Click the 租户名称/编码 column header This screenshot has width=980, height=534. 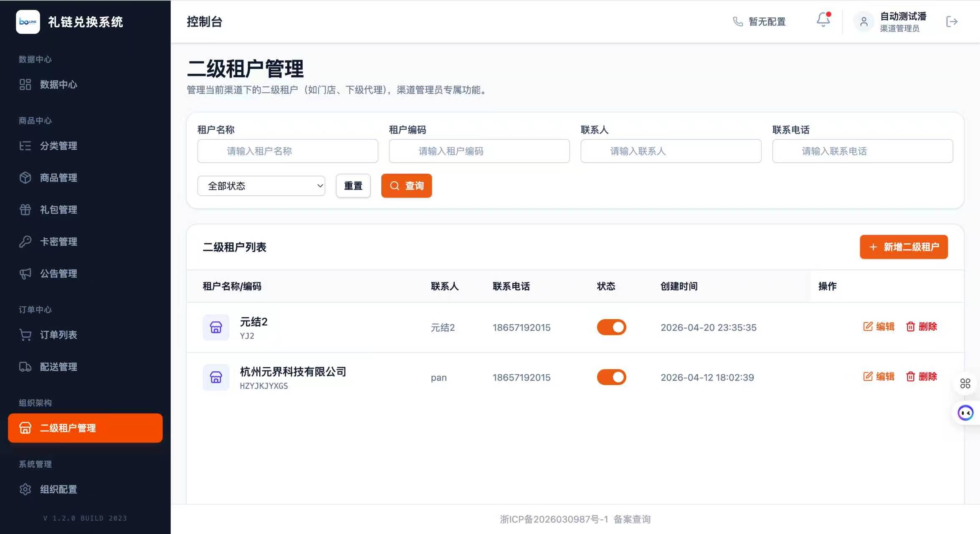232,286
